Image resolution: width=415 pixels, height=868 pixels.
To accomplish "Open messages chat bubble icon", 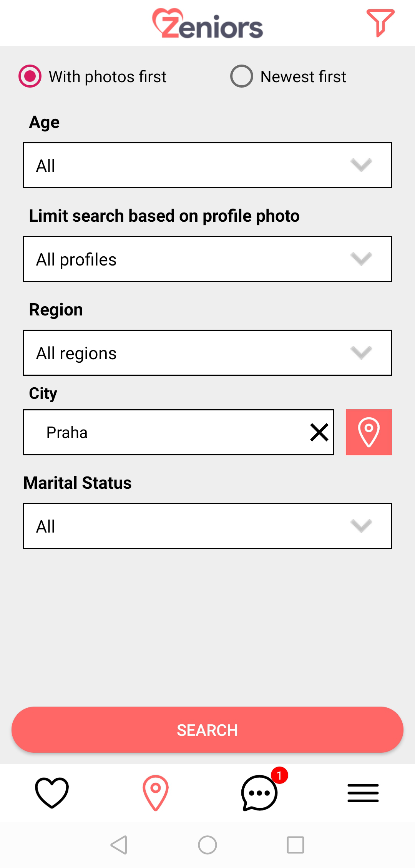I will click(x=259, y=793).
